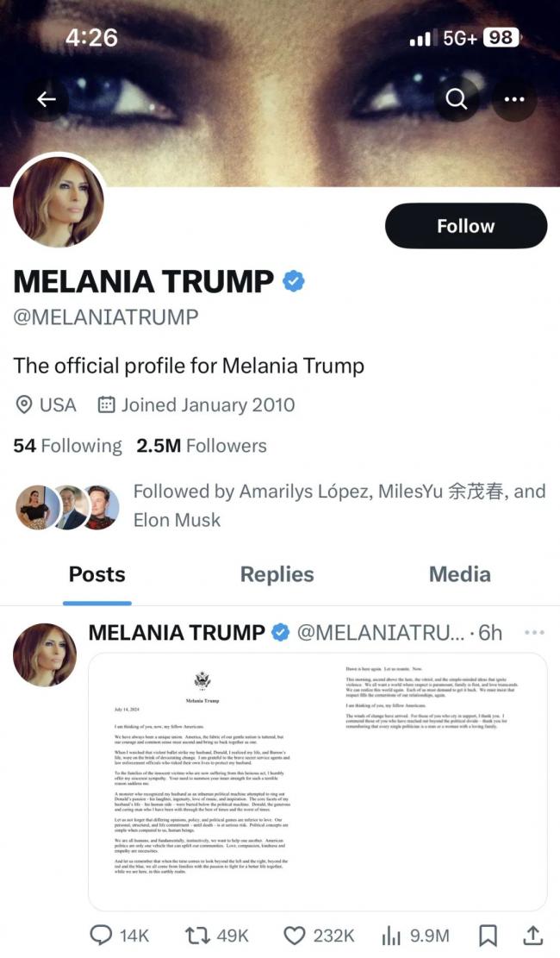
Task: Open the letter image in the post
Action: (x=317, y=781)
